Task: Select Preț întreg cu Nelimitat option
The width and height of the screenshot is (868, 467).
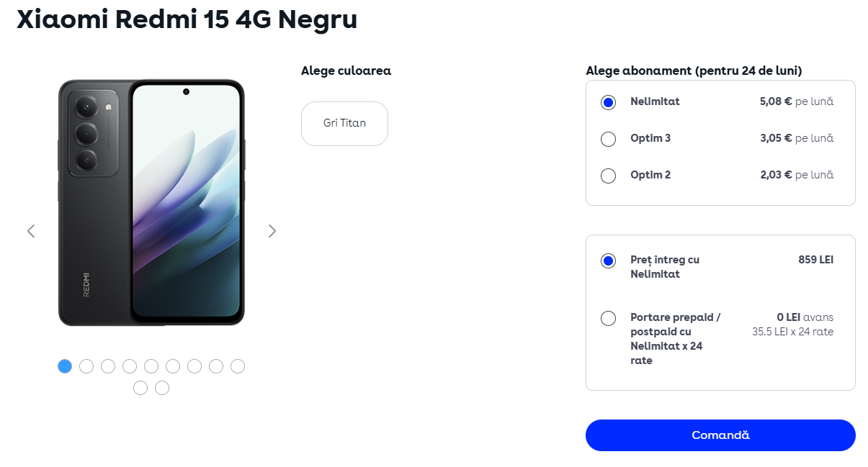Action: pyautogui.click(x=608, y=260)
